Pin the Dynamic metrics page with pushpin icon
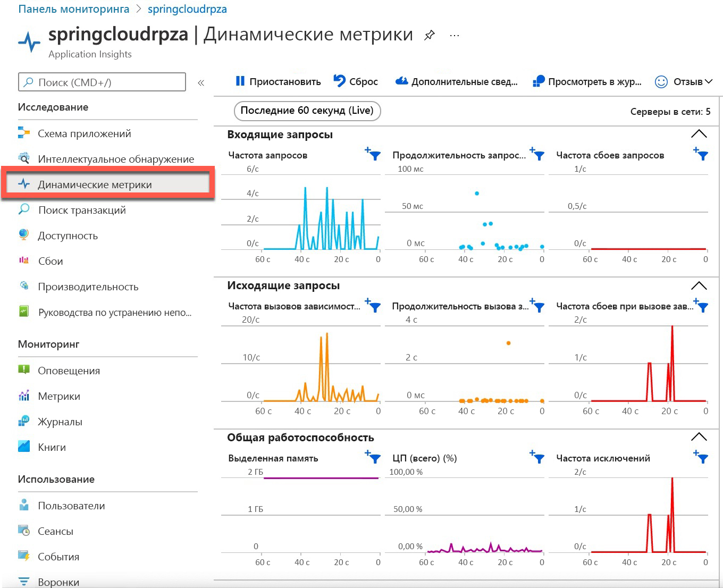The width and height of the screenshot is (723, 588). (x=430, y=36)
